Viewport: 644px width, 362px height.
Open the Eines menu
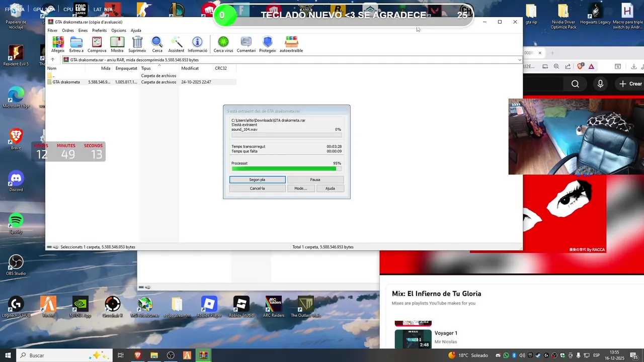click(x=83, y=30)
